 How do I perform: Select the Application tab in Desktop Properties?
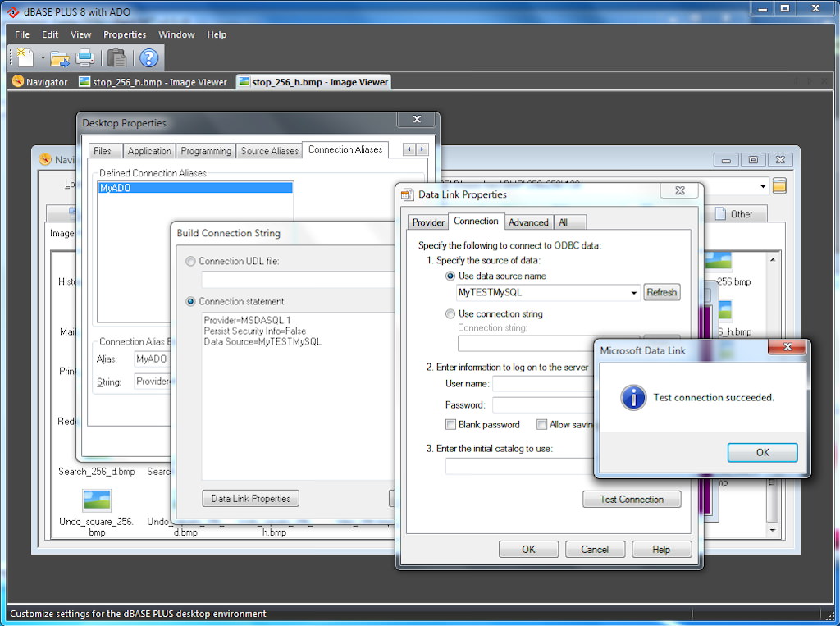pyautogui.click(x=149, y=151)
